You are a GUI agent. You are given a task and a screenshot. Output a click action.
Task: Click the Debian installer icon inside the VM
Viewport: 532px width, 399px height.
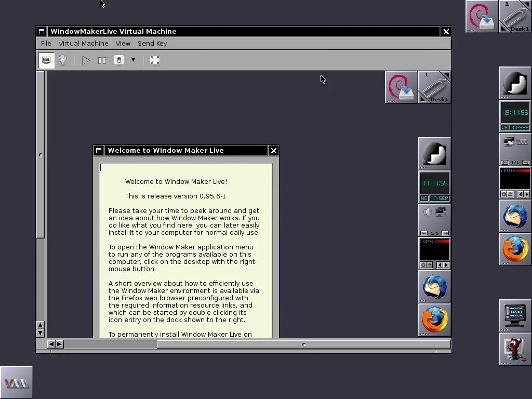[x=401, y=87]
